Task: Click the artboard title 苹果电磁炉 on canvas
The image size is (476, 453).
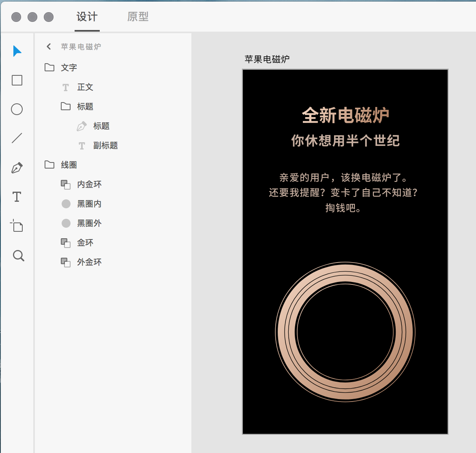Action: (267, 59)
